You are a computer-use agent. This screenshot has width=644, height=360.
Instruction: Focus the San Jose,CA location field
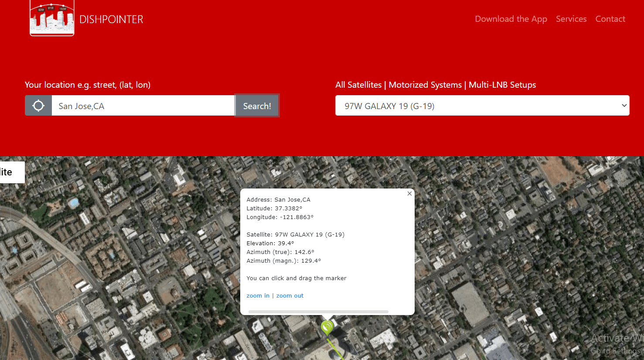coord(143,106)
